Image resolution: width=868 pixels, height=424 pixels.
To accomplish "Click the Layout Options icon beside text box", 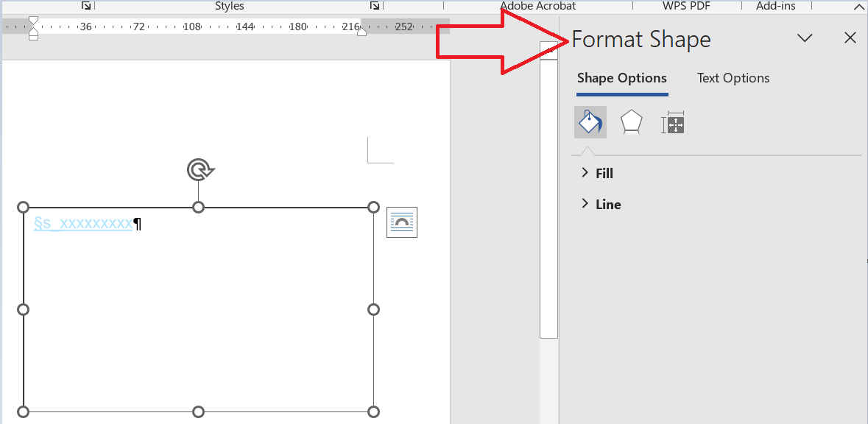I will click(402, 222).
